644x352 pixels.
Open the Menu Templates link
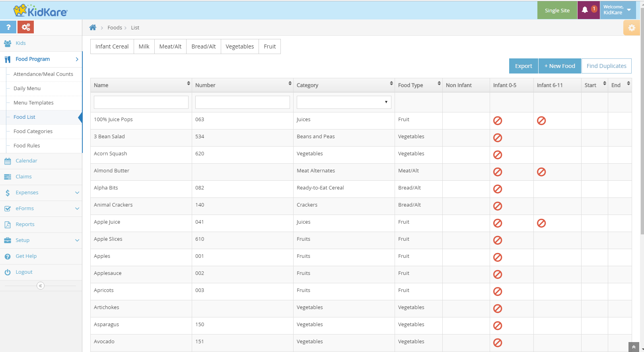point(33,103)
